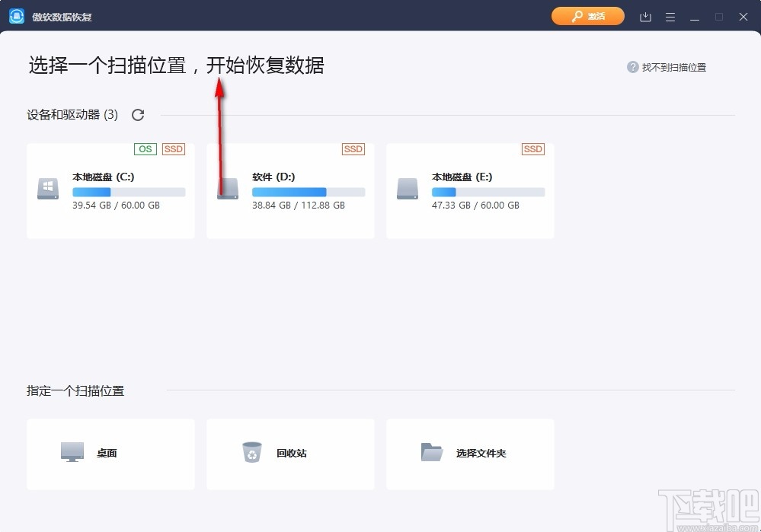Click the app logo in the top left

(x=16, y=15)
